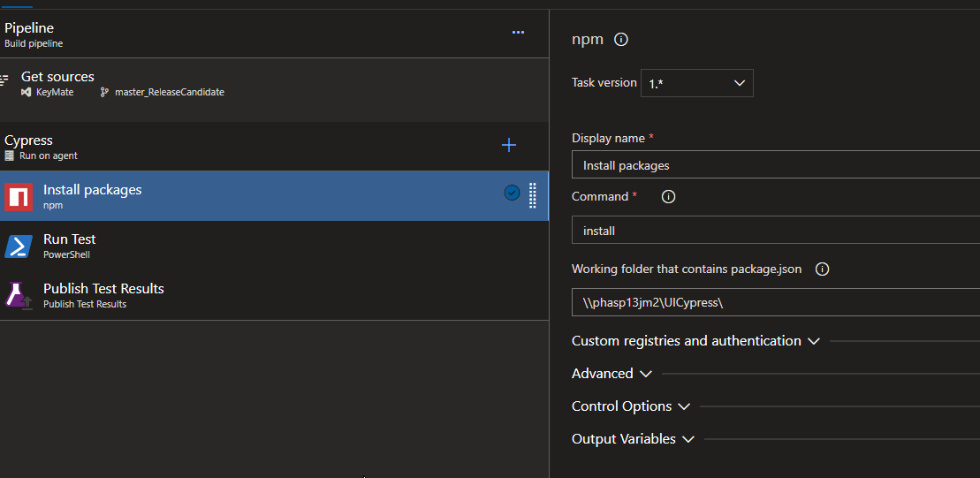This screenshot has width=980, height=478.
Task: Click info icon beside Working folder label
Action: pos(822,269)
